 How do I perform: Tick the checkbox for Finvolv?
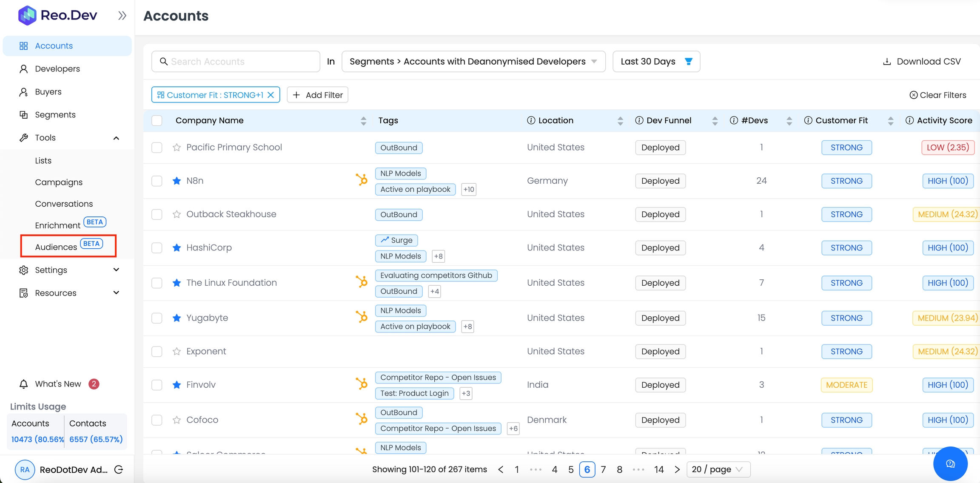pos(157,385)
